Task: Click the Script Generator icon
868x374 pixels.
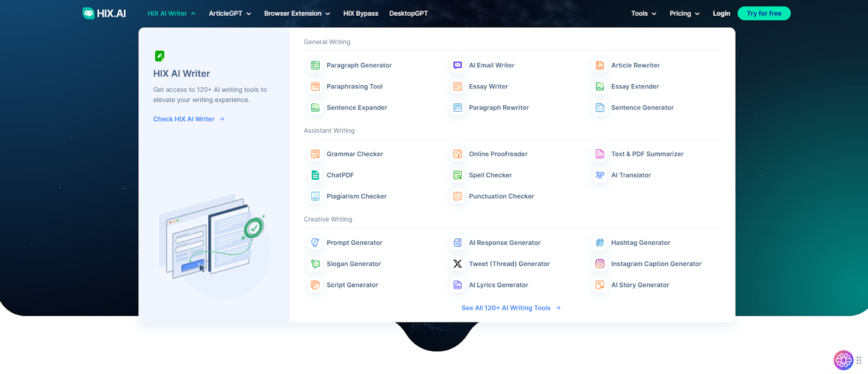Action: (x=315, y=285)
